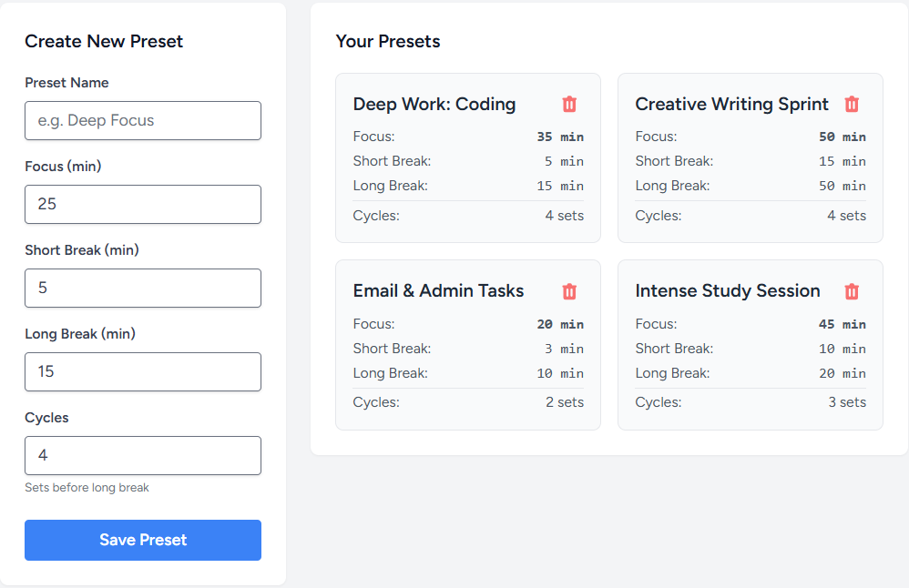
Task: Click the Preset Name text field
Action: coord(143,120)
